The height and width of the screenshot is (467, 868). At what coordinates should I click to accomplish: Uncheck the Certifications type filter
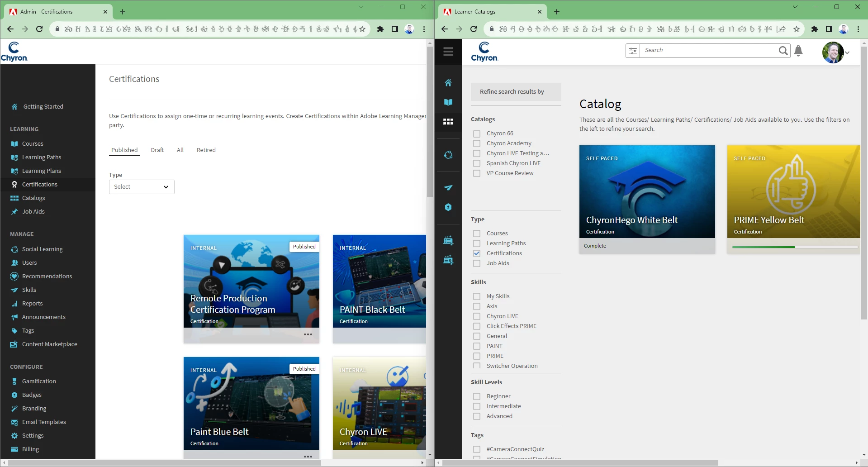(477, 254)
